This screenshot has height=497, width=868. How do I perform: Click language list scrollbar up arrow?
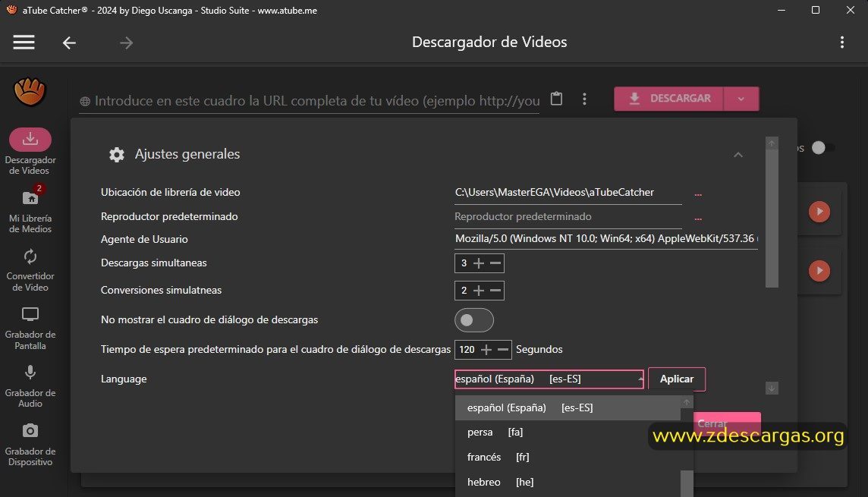point(687,402)
